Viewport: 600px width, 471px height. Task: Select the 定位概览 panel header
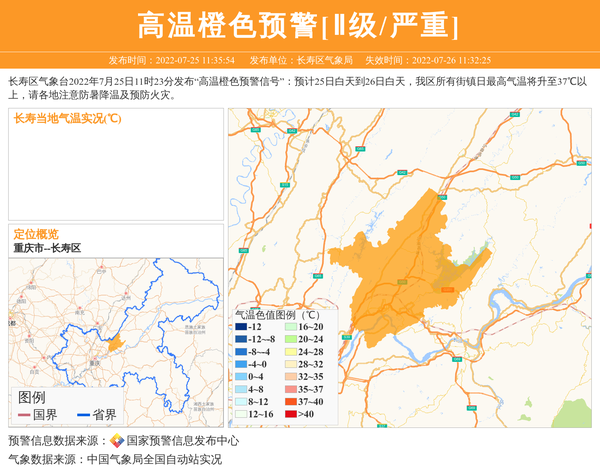36,233
